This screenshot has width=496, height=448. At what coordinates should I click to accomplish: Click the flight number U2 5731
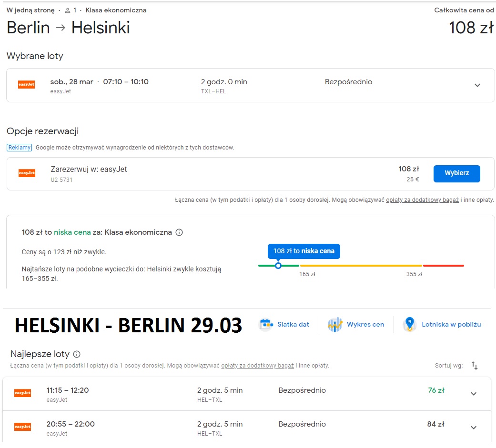click(61, 180)
